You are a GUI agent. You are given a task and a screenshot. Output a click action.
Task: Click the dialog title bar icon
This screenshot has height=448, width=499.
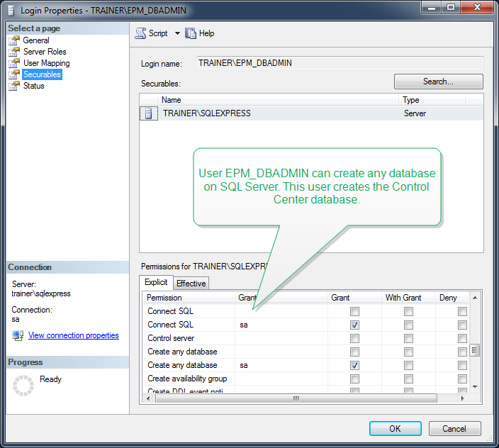[x=10, y=11]
